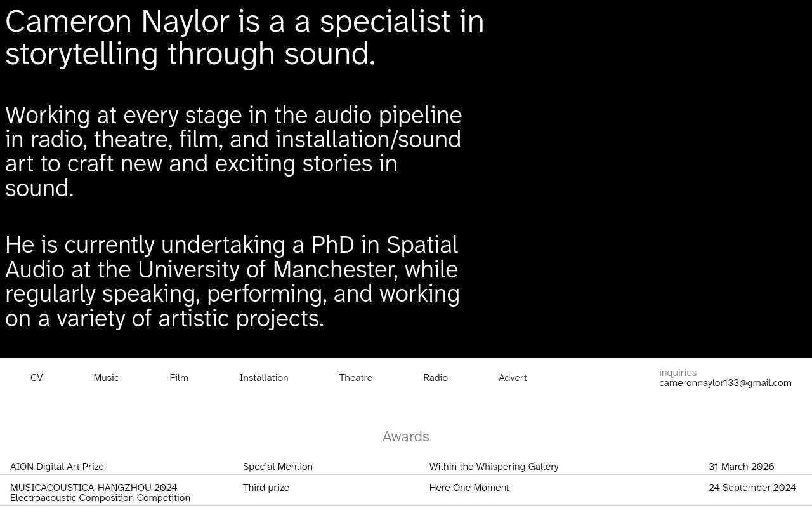This screenshot has height=508, width=812.
Task: Click the Special Mention award result
Action: [x=278, y=467]
